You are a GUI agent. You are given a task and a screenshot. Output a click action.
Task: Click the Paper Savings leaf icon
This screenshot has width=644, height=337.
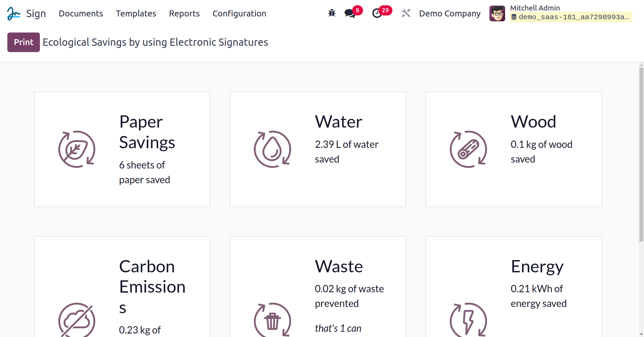click(77, 149)
